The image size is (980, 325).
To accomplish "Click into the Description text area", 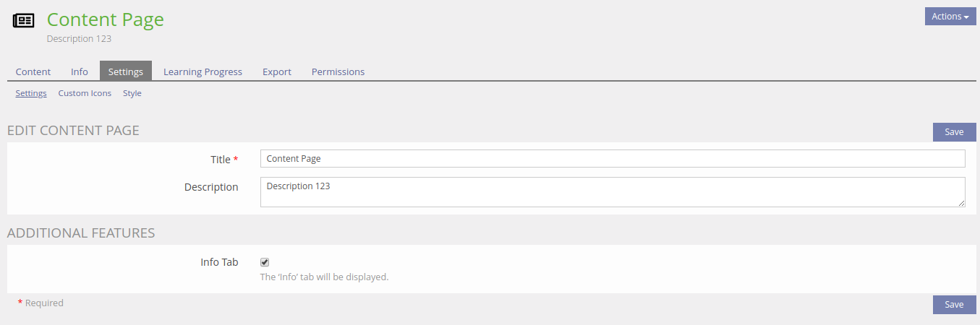I will [x=612, y=192].
